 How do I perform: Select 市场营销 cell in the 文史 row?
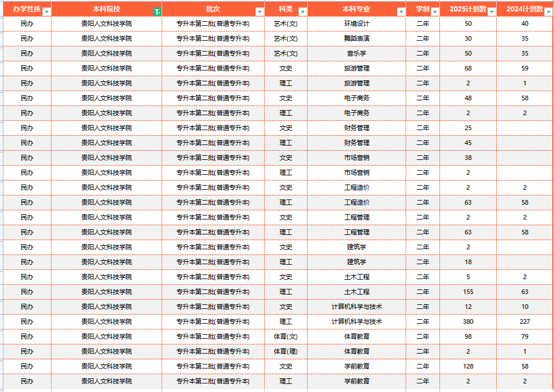point(356,158)
